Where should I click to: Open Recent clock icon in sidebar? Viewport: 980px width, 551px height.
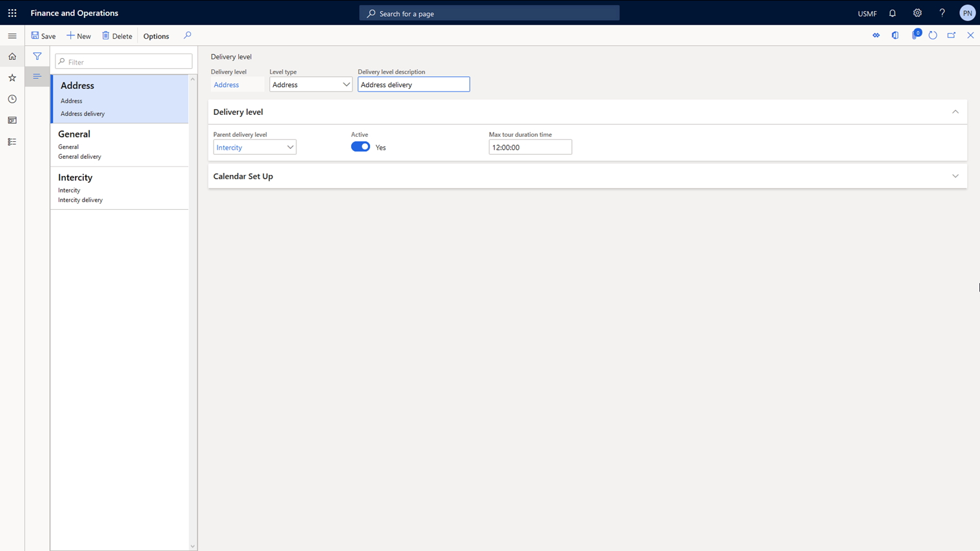click(12, 99)
